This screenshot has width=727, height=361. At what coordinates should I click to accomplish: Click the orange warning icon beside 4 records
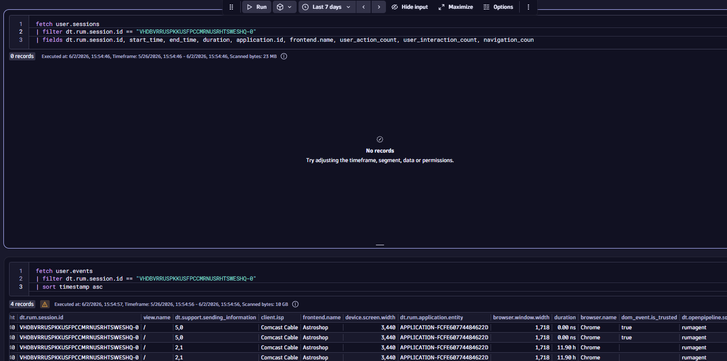(x=45, y=304)
